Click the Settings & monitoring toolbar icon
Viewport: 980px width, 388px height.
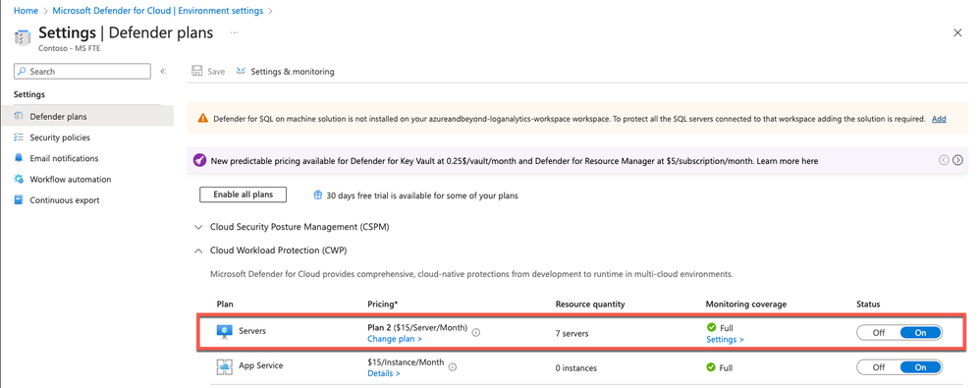click(241, 72)
